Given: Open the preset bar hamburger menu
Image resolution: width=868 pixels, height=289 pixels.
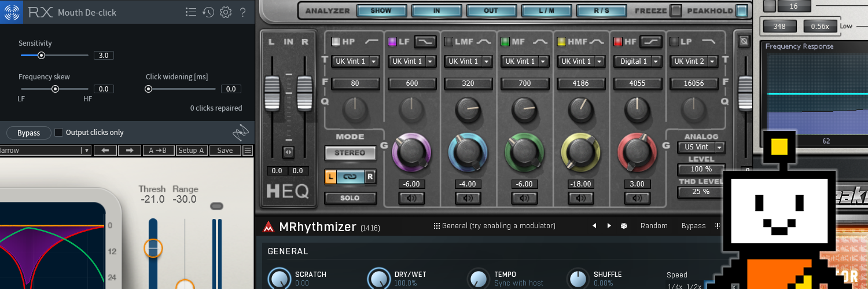Looking at the screenshot, I should tap(248, 150).
